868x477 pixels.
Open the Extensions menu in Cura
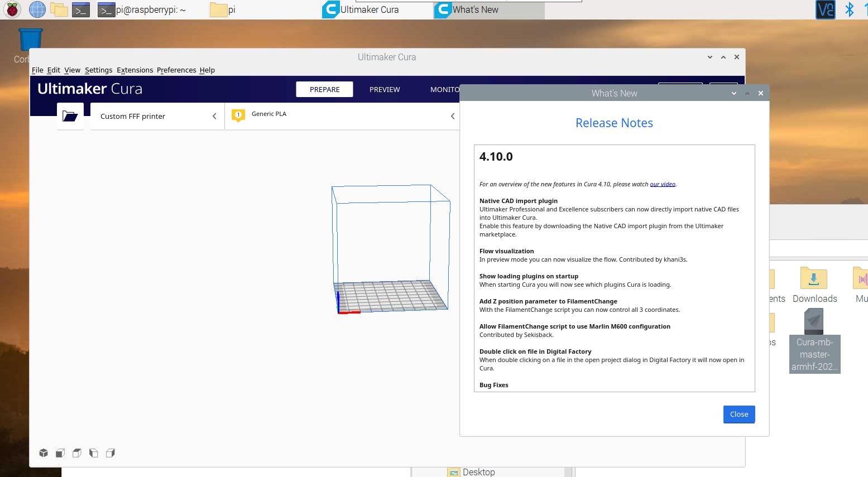(135, 70)
